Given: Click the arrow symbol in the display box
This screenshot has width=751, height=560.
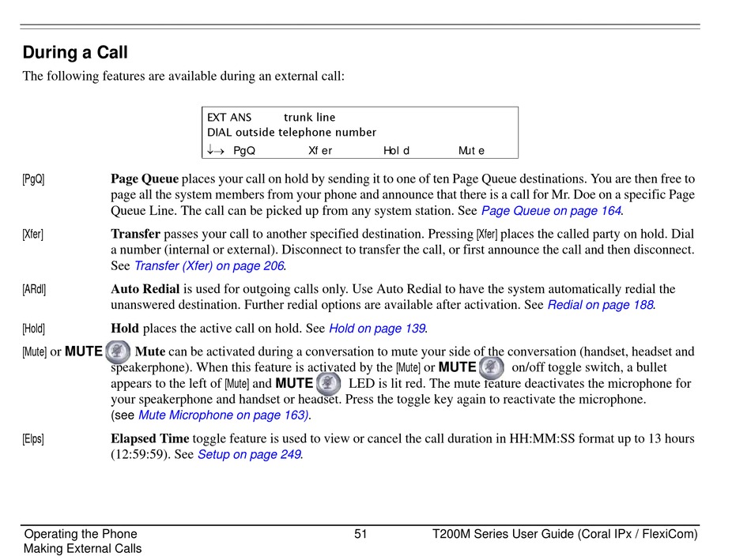Looking at the screenshot, I should (215, 150).
